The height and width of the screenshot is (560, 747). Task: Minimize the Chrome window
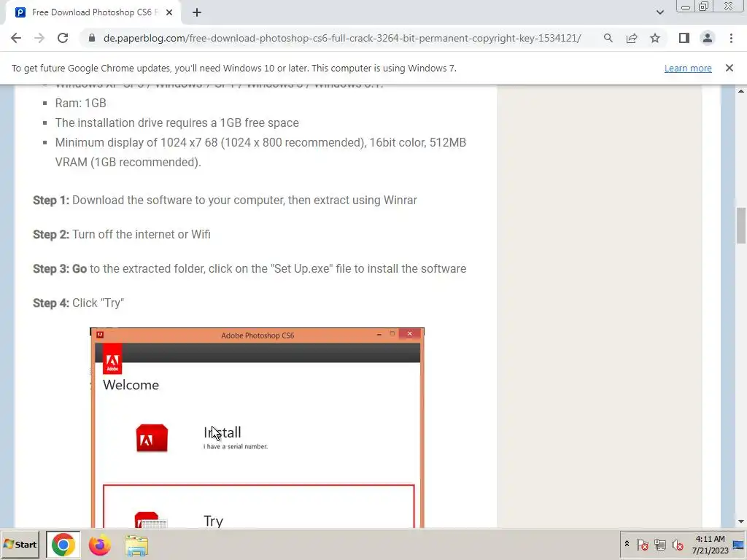[686, 7]
